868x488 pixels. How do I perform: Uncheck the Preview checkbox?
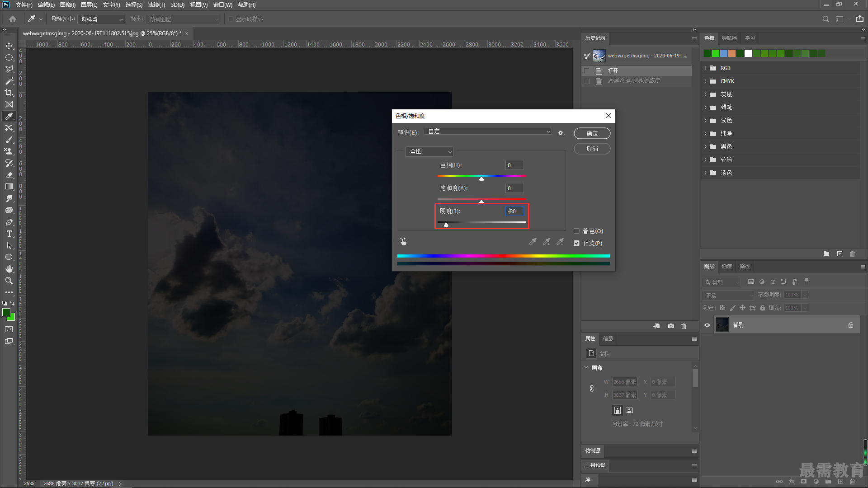click(576, 243)
